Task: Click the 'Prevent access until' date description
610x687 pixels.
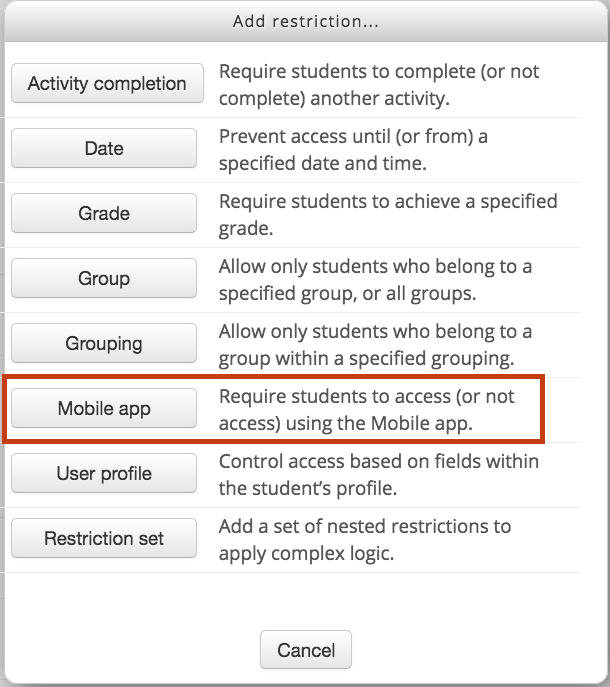Action: tap(353, 150)
